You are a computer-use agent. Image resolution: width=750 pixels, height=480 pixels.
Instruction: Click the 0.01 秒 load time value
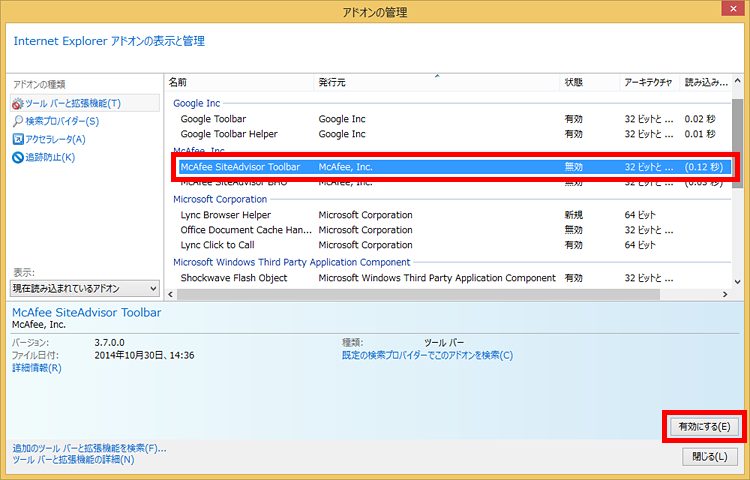(x=700, y=134)
